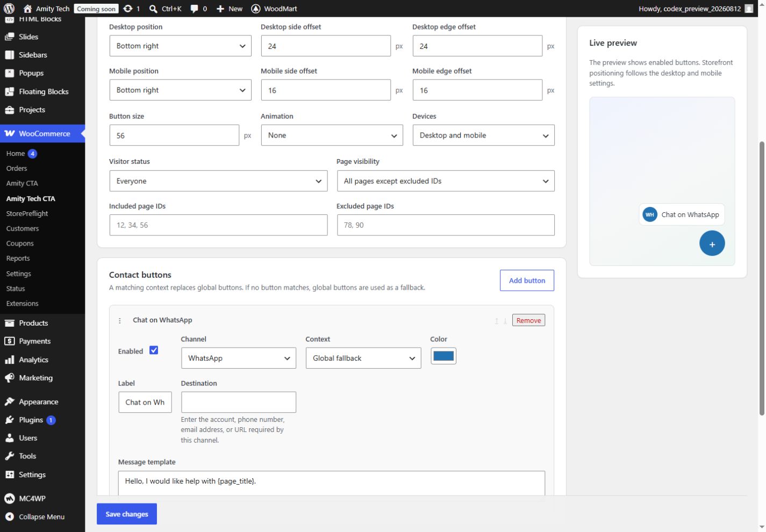The image size is (766, 532).
Task: Open the button Color swatch picker
Action: tap(443, 356)
